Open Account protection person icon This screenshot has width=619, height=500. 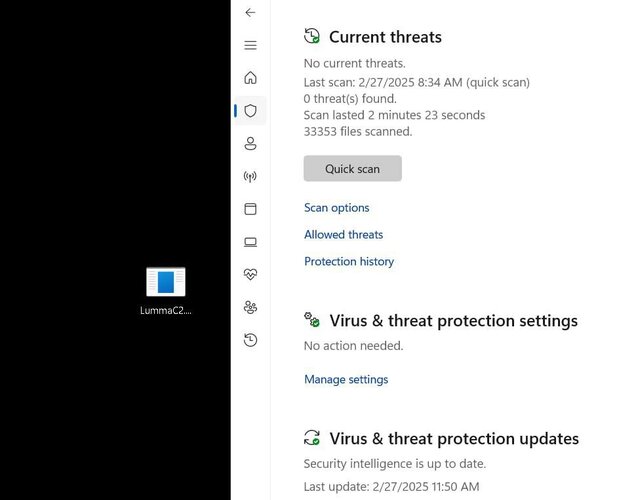250,144
